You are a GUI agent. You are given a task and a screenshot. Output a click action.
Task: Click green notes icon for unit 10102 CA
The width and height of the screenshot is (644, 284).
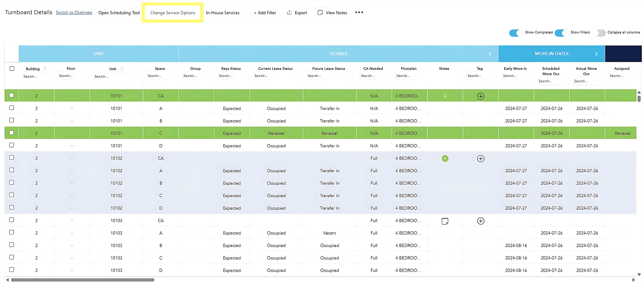click(x=445, y=158)
